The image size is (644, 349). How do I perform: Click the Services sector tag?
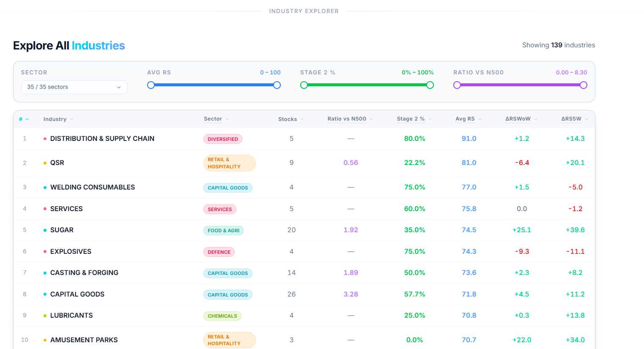coord(220,209)
